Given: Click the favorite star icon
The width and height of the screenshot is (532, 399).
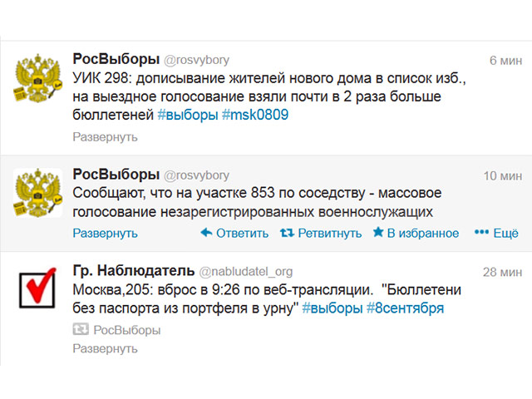Looking at the screenshot, I should tap(378, 234).
